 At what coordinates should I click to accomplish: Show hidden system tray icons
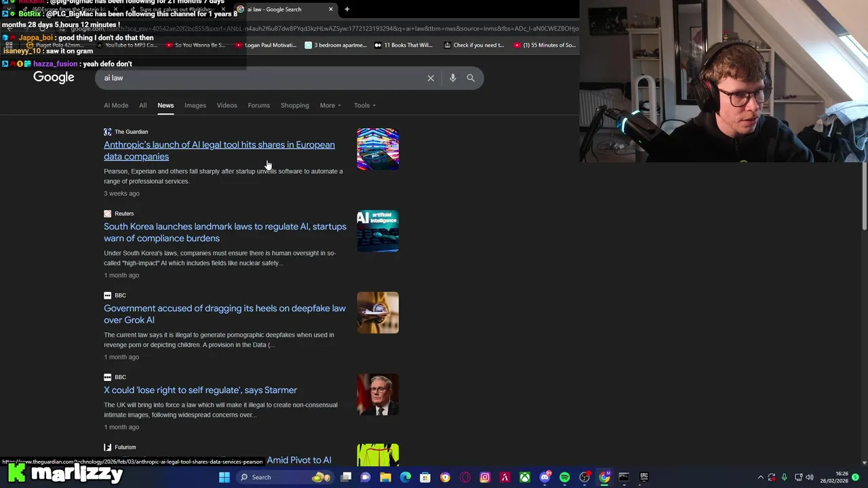760,477
